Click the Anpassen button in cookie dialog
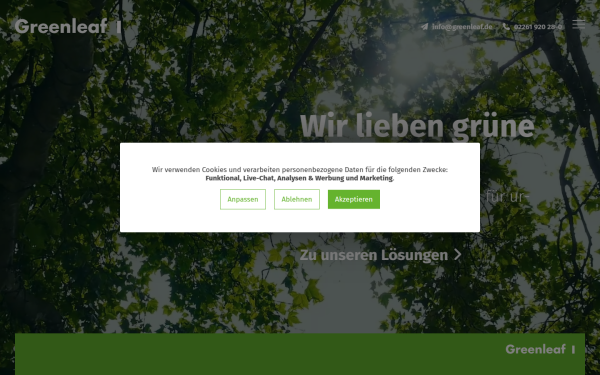Viewport: 600px width, 375px height. click(x=243, y=199)
